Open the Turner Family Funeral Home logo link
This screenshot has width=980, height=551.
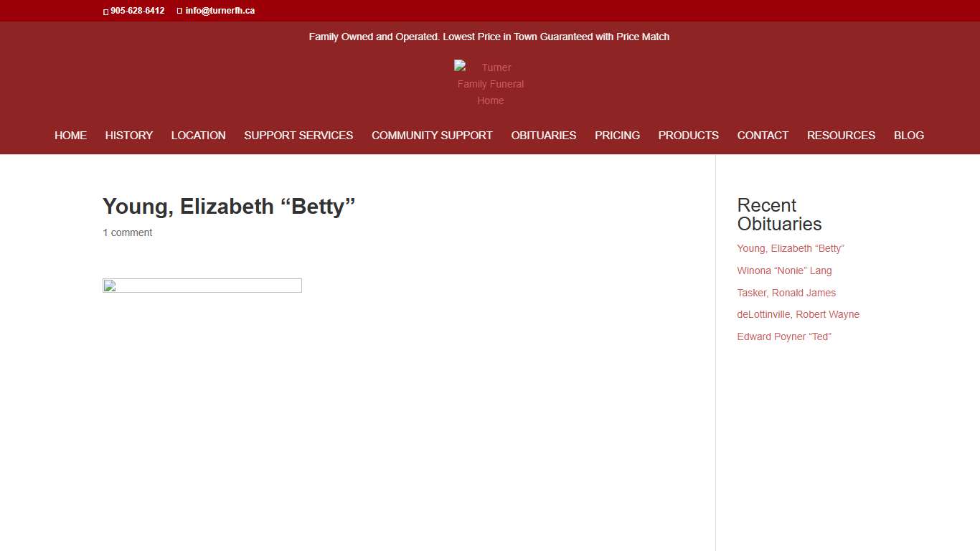[490, 83]
